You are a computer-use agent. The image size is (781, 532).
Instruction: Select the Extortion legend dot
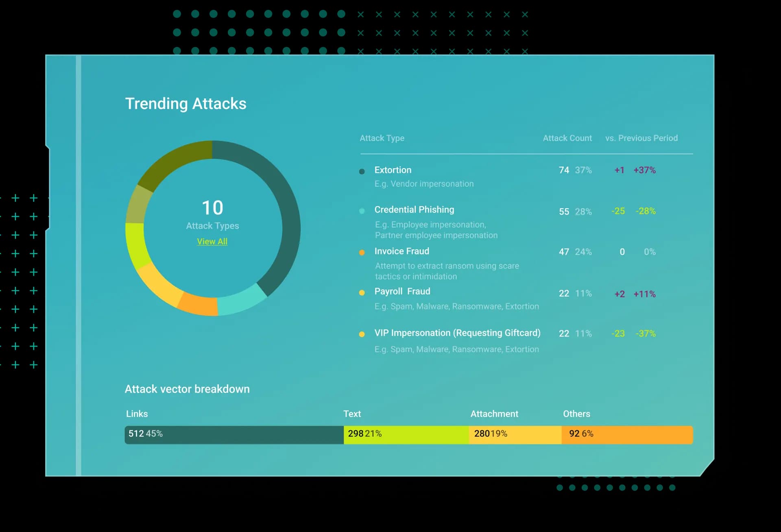[x=362, y=171]
